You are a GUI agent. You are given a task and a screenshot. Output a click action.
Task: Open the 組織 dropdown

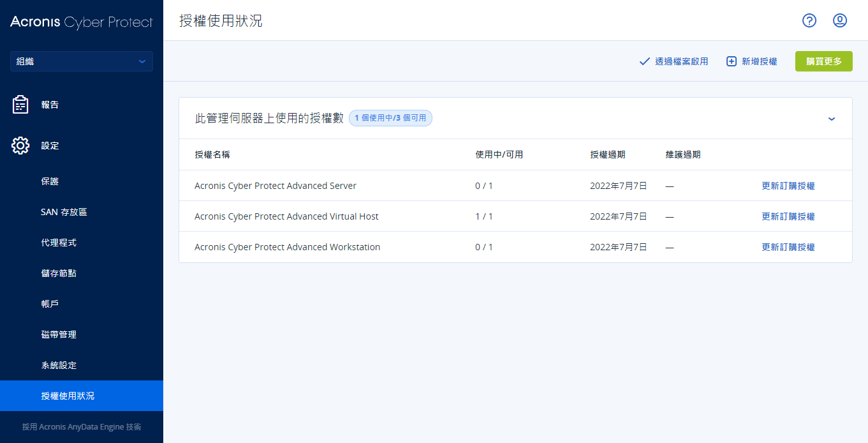pyautogui.click(x=82, y=61)
